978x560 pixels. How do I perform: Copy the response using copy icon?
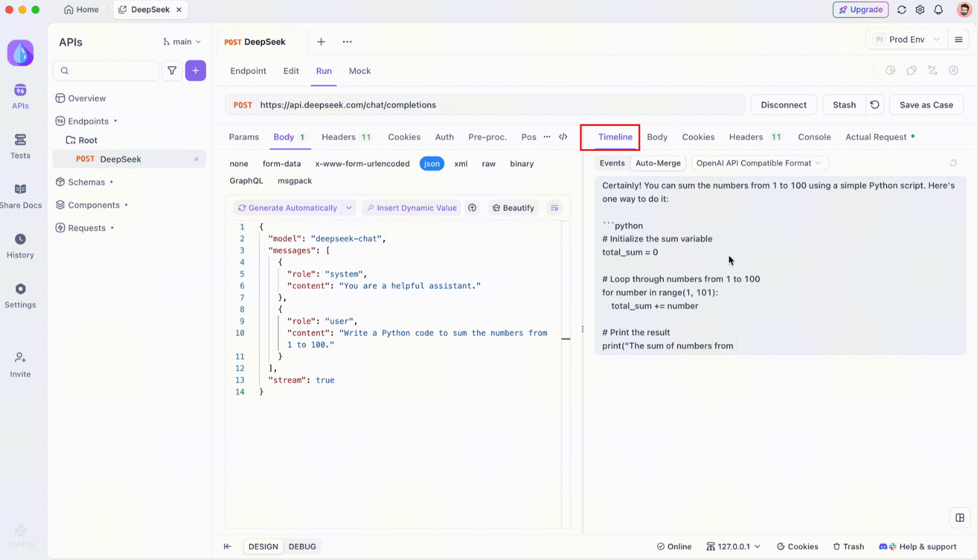pos(953,163)
